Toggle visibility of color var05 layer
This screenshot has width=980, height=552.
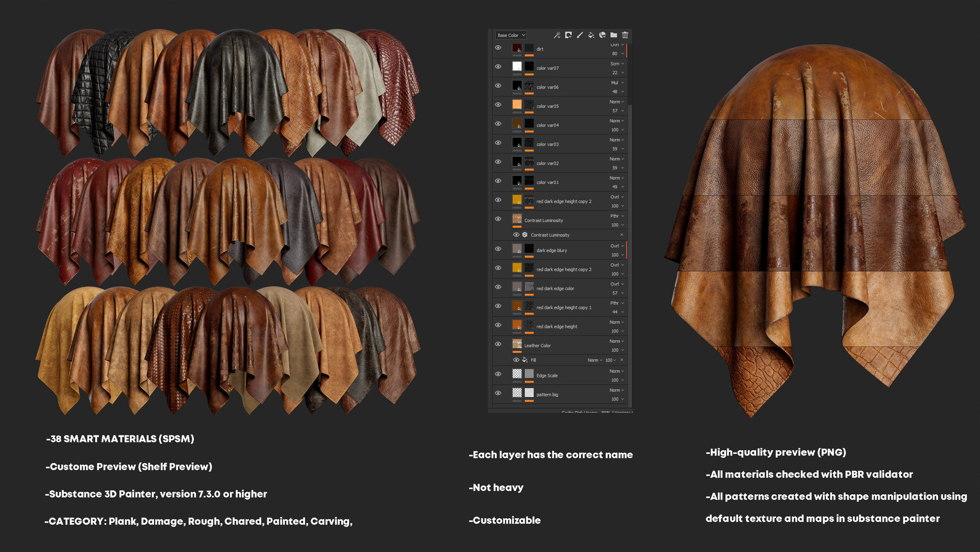tap(498, 105)
